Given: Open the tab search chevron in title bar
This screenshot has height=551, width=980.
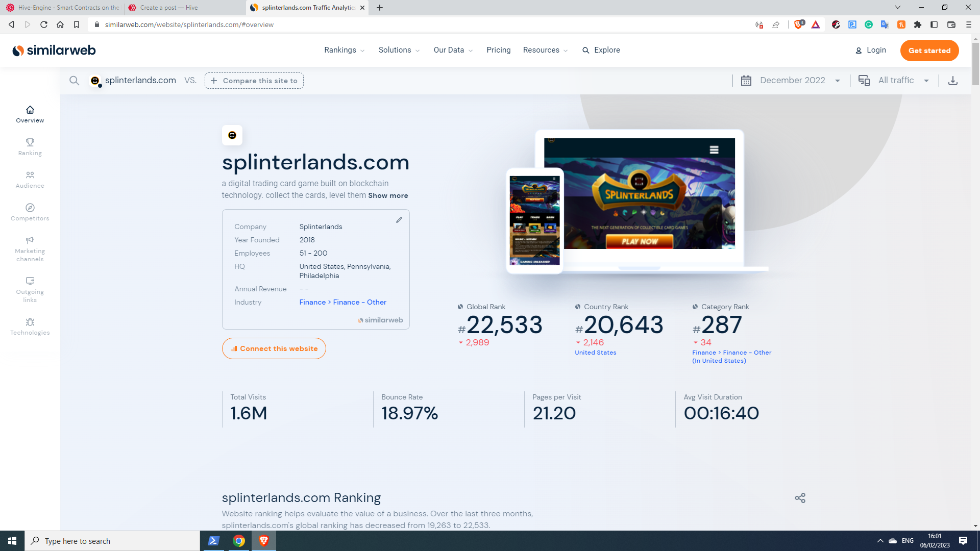Looking at the screenshot, I should point(898,7).
